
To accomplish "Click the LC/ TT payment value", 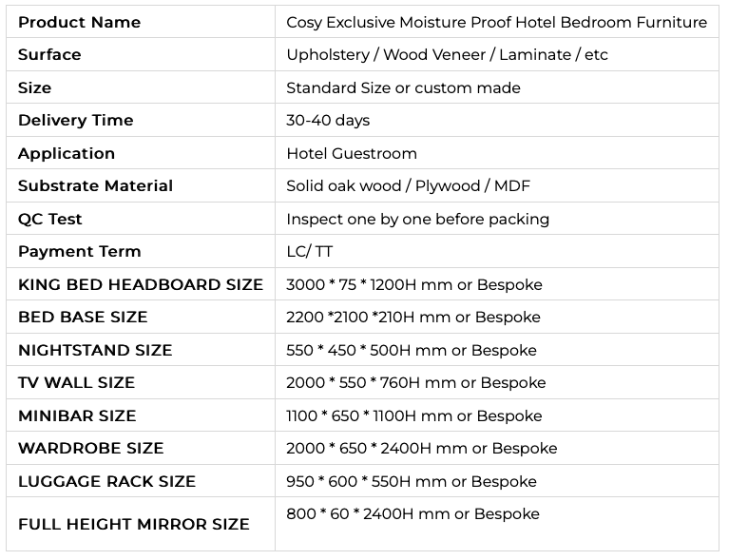I will pyautogui.click(x=310, y=252).
